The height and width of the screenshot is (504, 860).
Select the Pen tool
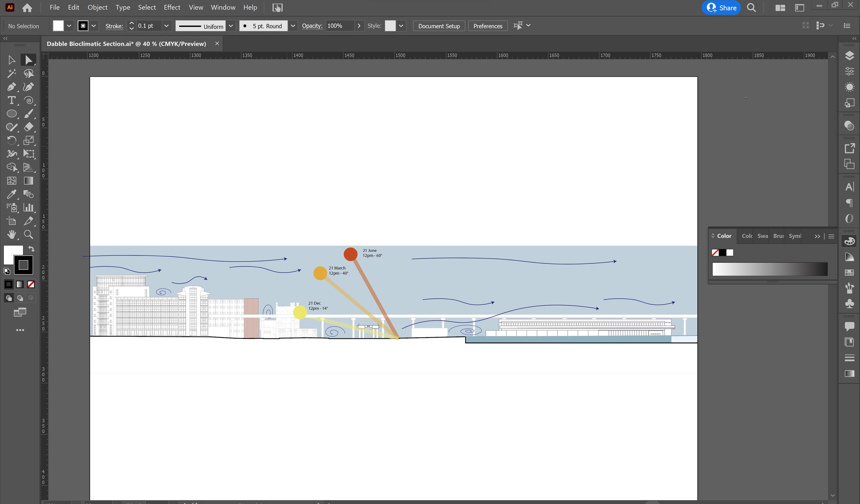(11, 87)
